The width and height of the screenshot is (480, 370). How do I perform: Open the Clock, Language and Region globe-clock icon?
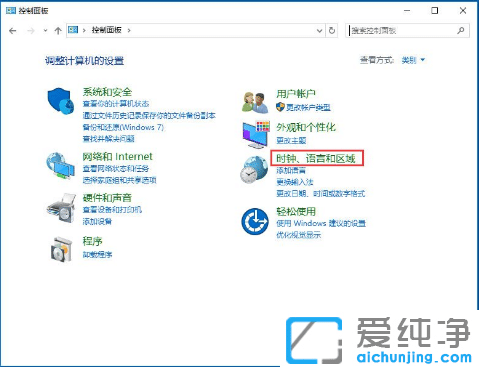coord(254,170)
